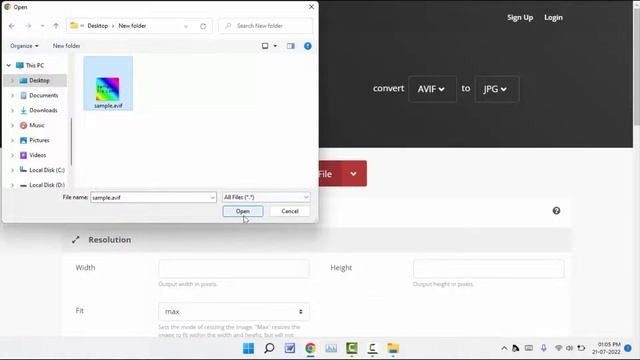This screenshot has height=360, width=640.
Task: Click the notification badge icon
Action: pyautogui.click(x=628, y=348)
